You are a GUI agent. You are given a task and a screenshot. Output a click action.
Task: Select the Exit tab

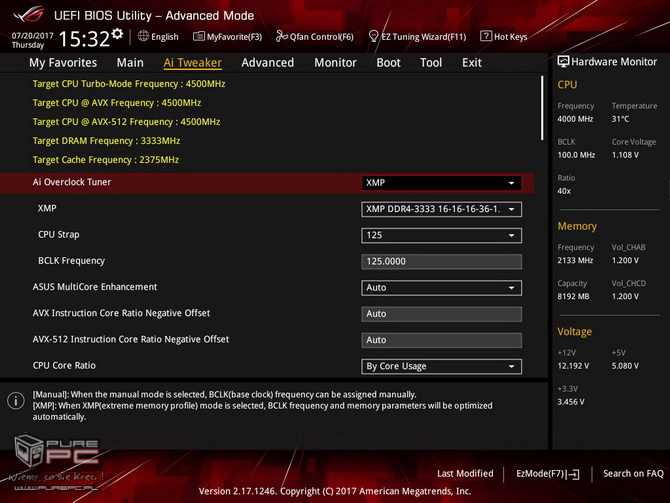[x=472, y=63]
